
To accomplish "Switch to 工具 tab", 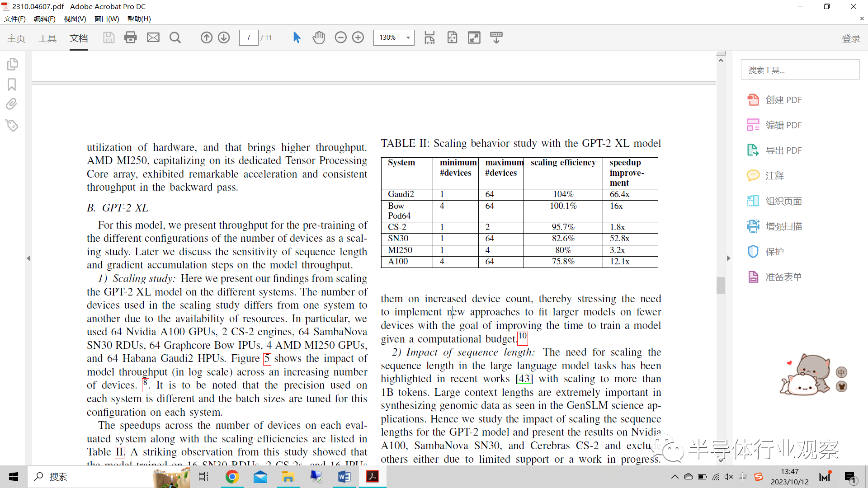I will [x=47, y=38].
